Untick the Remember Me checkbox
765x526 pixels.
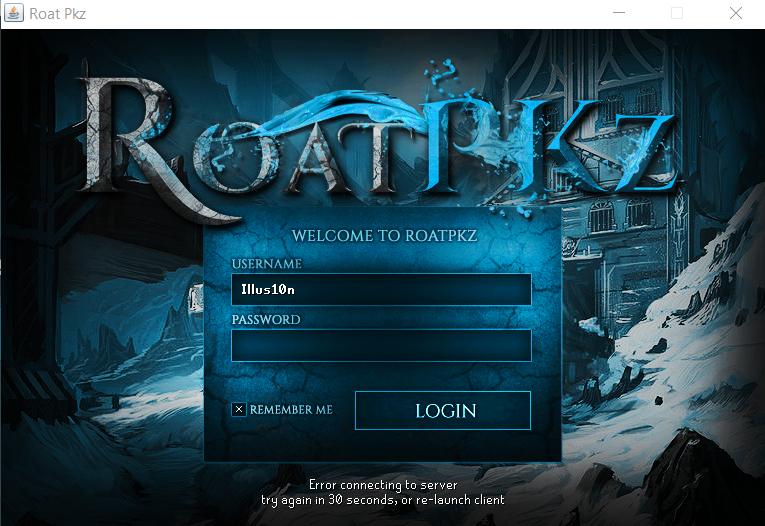[x=239, y=409]
